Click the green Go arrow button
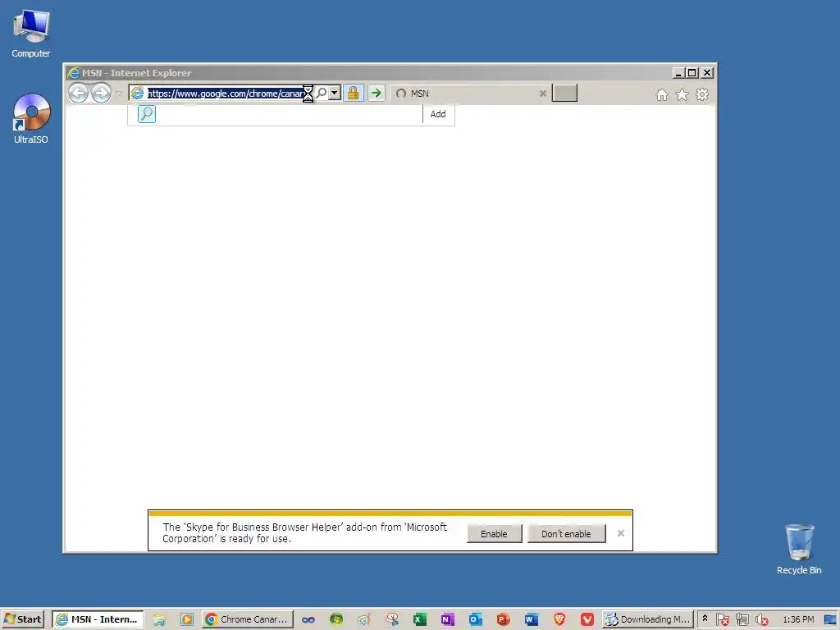Viewport: 840px width, 630px height. tap(376, 94)
